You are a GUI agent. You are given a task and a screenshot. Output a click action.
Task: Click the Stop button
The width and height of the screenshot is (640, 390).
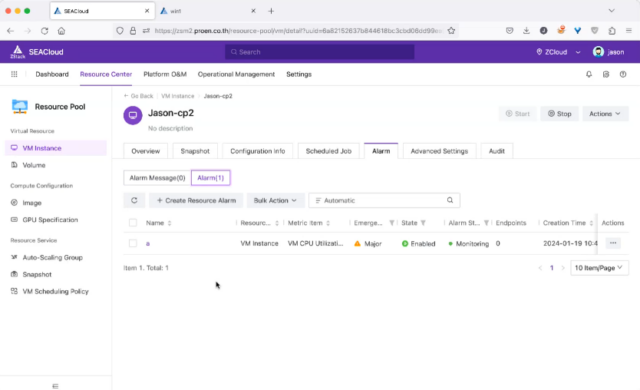(x=560, y=114)
